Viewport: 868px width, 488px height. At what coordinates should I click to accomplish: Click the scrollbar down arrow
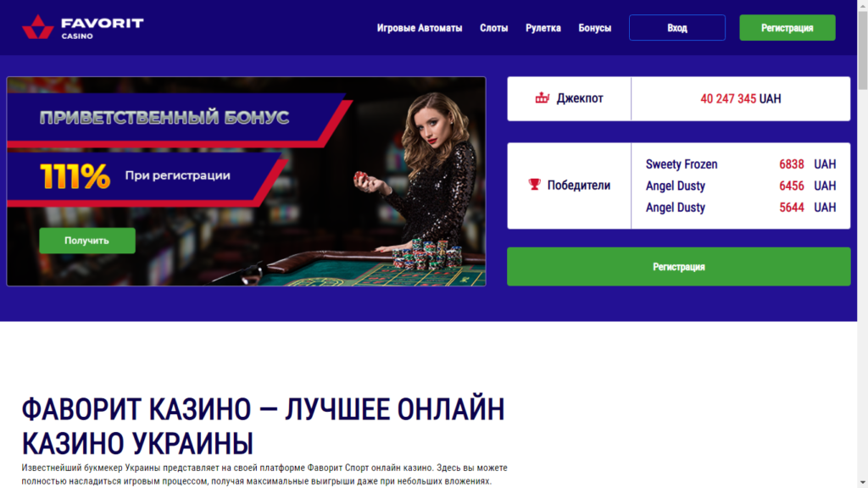862,482
